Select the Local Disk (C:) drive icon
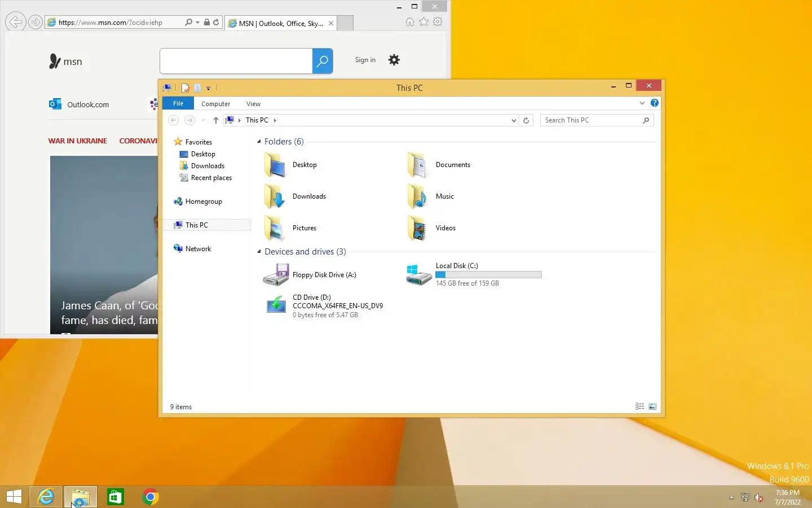The image size is (812, 508). tap(419, 275)
